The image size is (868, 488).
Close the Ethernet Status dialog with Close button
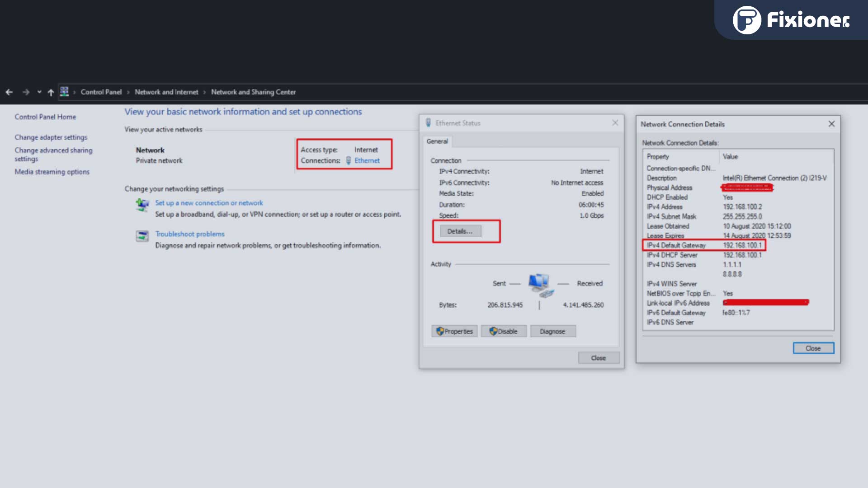[599, 358]
